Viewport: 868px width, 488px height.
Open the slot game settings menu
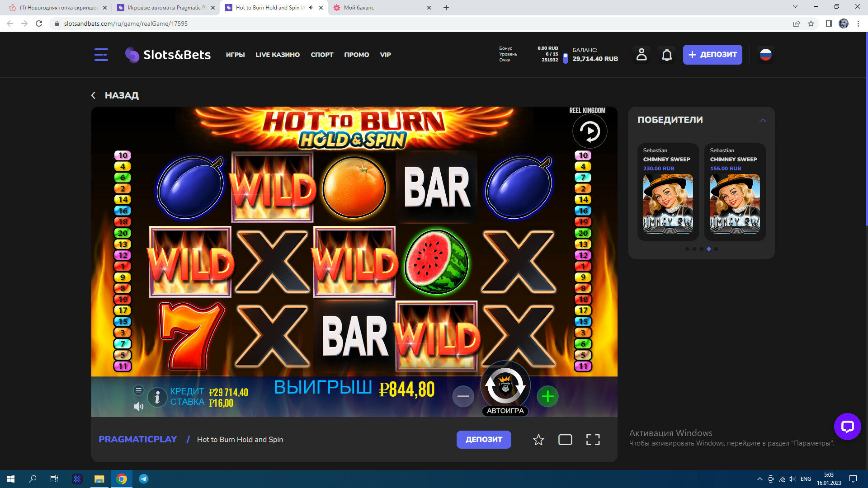click(x=139, y=390)
